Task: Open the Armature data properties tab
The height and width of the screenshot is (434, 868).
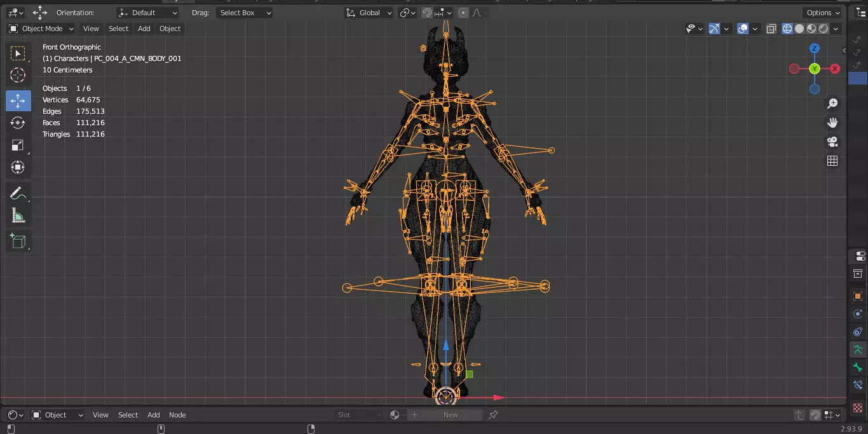Action: click(x=858, y=349)
